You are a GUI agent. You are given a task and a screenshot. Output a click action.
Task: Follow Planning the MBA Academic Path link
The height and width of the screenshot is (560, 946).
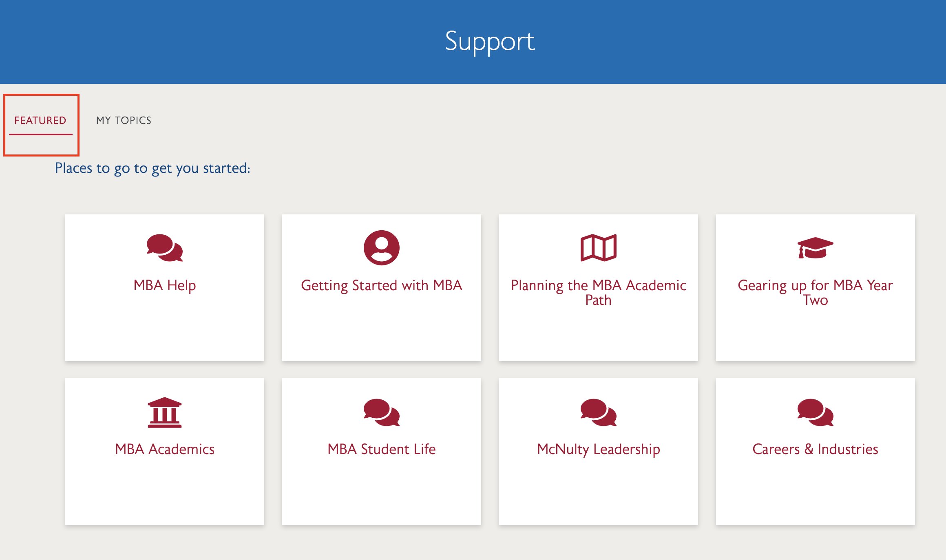598,292
